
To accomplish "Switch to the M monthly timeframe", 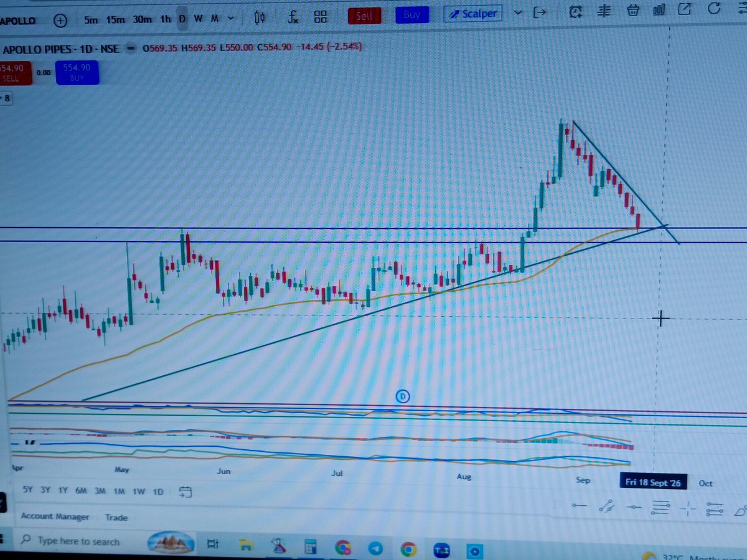I will click(214, 18).
